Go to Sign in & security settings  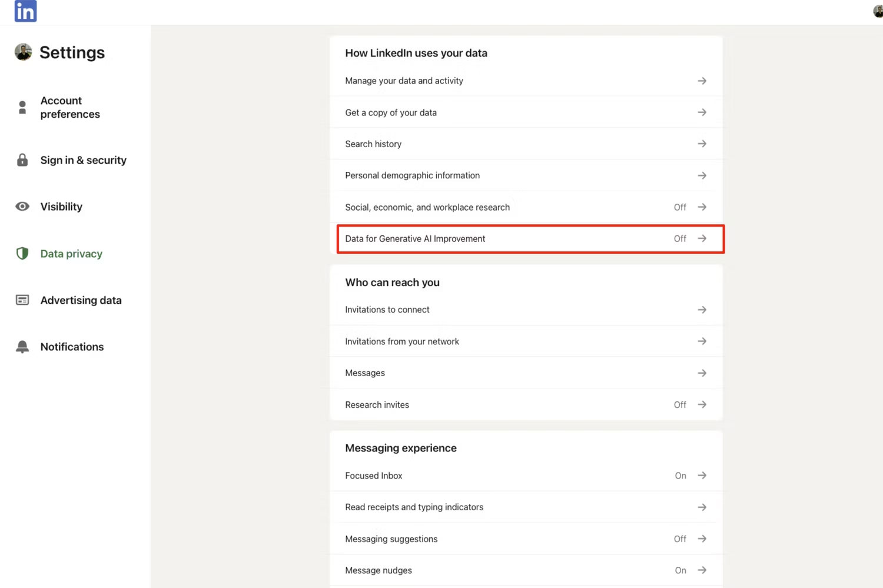83,160
